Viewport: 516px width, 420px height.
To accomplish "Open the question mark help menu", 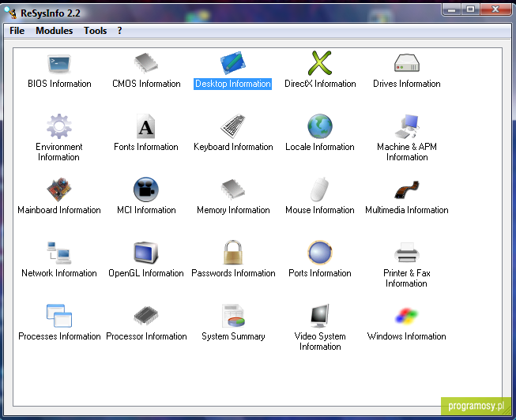I will click(x=119, y=31).
